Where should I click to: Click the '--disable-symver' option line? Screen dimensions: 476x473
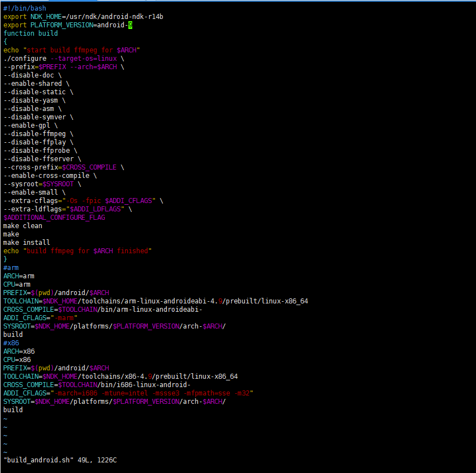(x=39, y=117)
